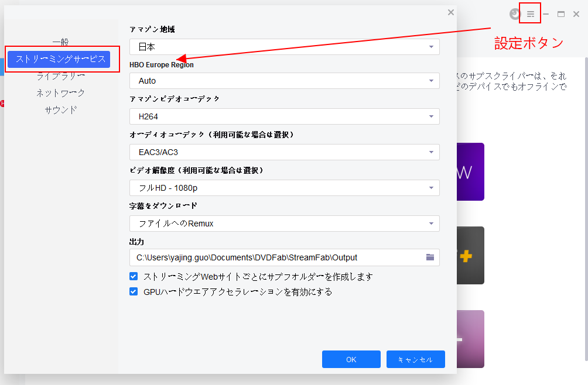Switch to the サウンド settings tab
Image resolution: width=588 pixels, height=385 pixels.
[60, 110]
